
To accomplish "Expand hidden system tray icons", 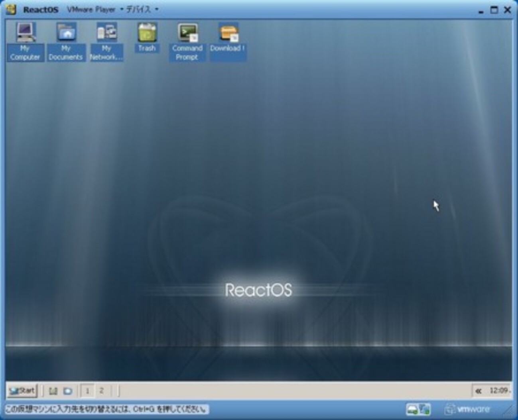I will point(478,391).
